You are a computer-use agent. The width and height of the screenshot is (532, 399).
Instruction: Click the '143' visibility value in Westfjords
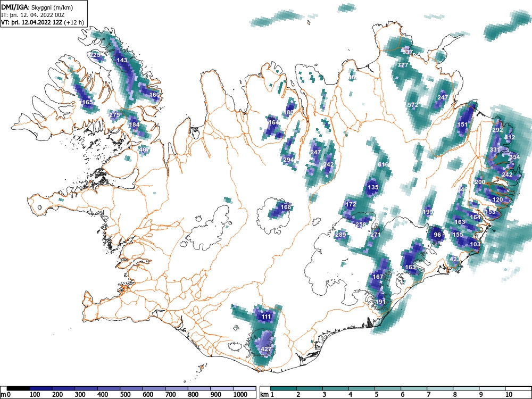[122, 60]
